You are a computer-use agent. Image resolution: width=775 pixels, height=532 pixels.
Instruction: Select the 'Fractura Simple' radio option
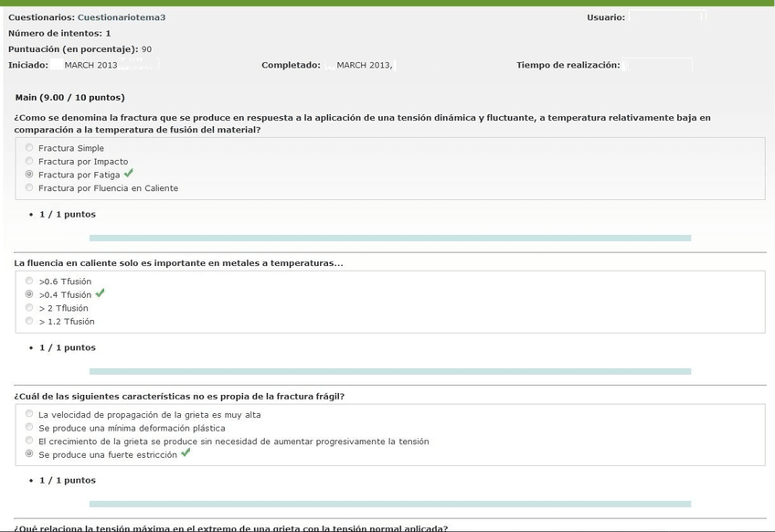click(x=30, y=148)
